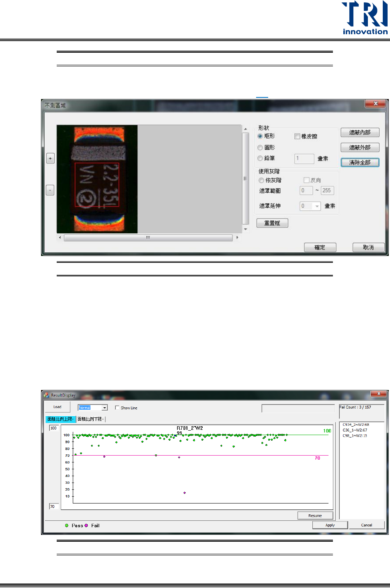Viewport: 390px width, 588px height.
Task: Open the Normal mode dropdown in ResultDisplay
Action: [x=105, y=408]
